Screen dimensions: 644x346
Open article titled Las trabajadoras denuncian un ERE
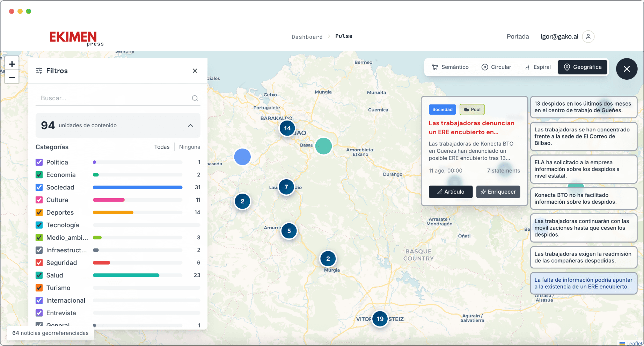pyautogui.click(x=471, y=128)
